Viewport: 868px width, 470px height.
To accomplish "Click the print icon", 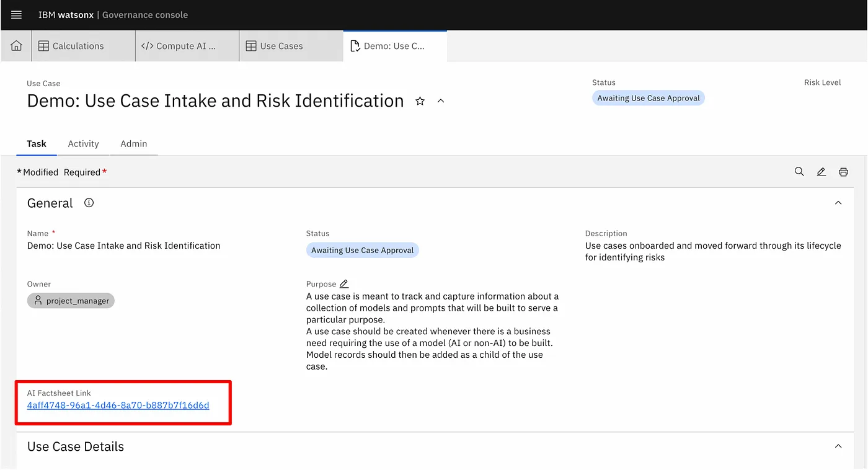I will coord(843,172).
